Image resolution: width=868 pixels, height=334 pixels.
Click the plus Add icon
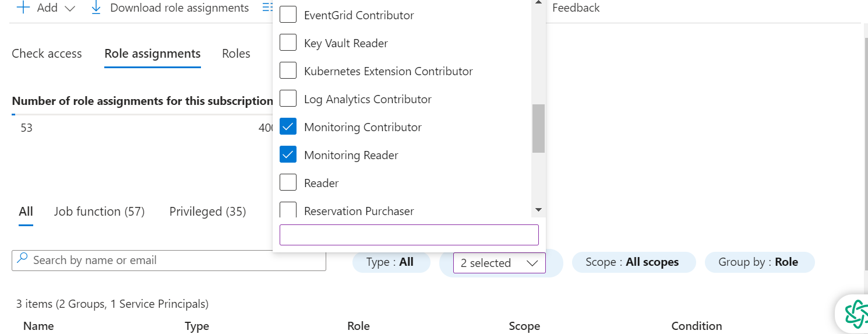point(24,8)
